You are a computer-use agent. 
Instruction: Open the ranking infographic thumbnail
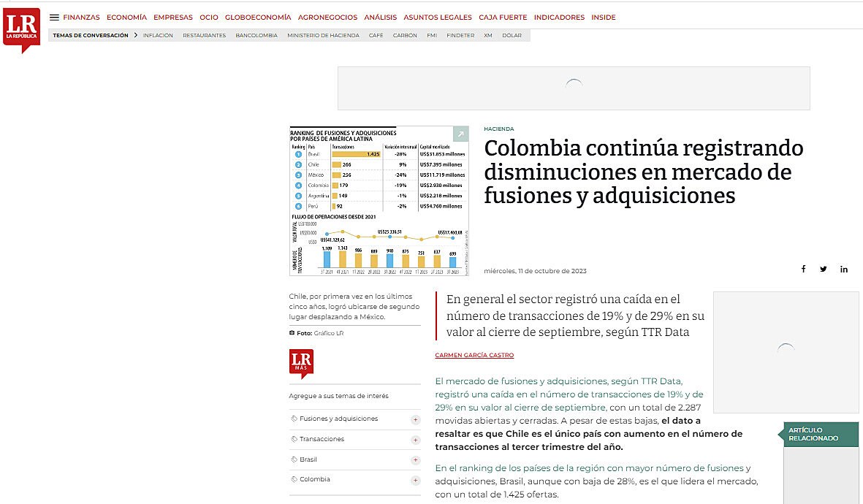point(379,201)
